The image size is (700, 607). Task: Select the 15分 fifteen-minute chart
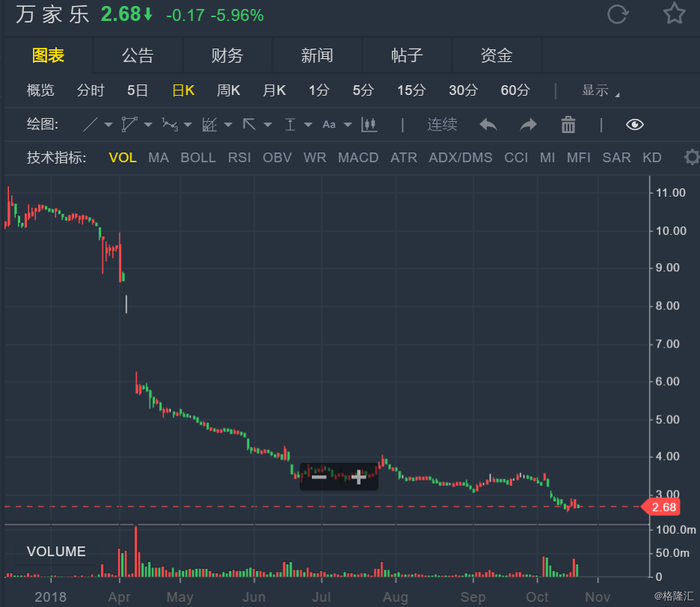411,90
